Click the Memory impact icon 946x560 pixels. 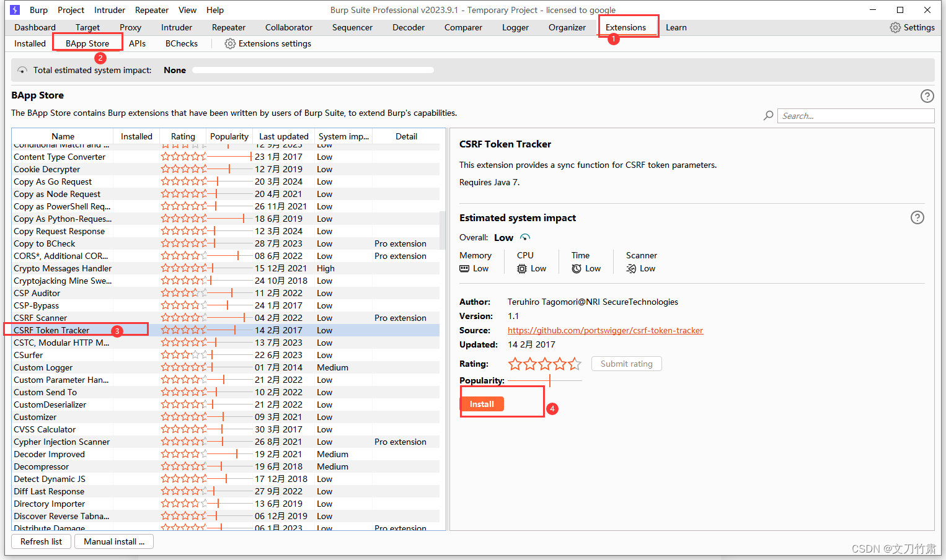pyautogui.click(x=464, y=268)
